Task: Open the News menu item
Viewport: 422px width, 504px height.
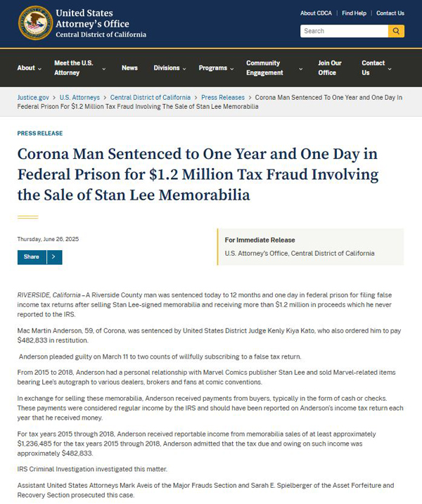Action: 129,68
